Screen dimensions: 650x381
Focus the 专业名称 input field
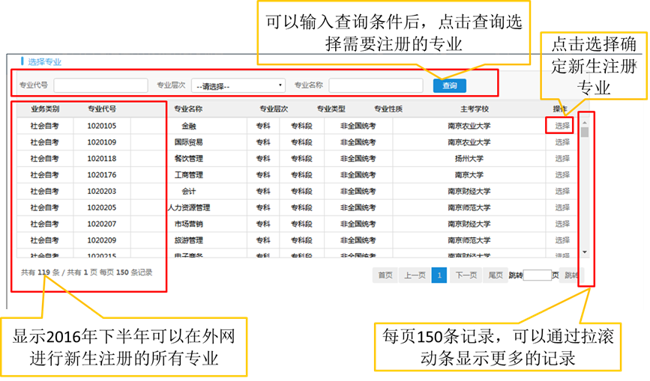click(376, 85)
